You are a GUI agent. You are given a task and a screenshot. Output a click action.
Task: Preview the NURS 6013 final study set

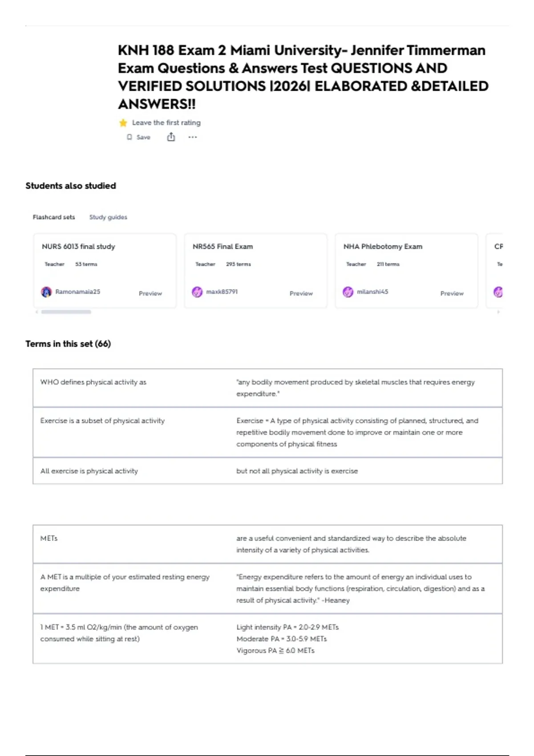point(150,294)
